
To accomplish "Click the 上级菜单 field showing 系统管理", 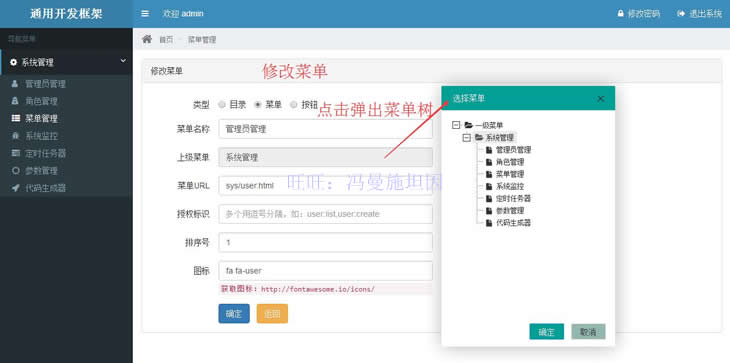I will 325,157.
